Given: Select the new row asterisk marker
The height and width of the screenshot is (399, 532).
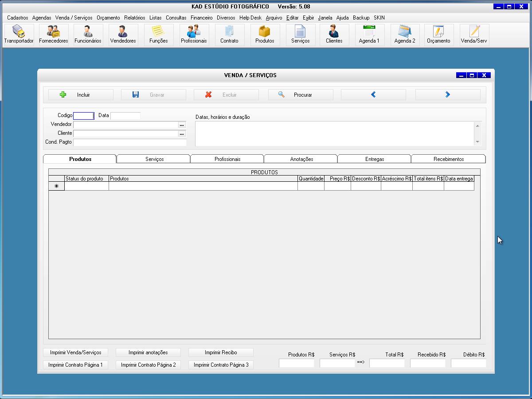Looking at the screenshot, I should [x=56, y=186].
